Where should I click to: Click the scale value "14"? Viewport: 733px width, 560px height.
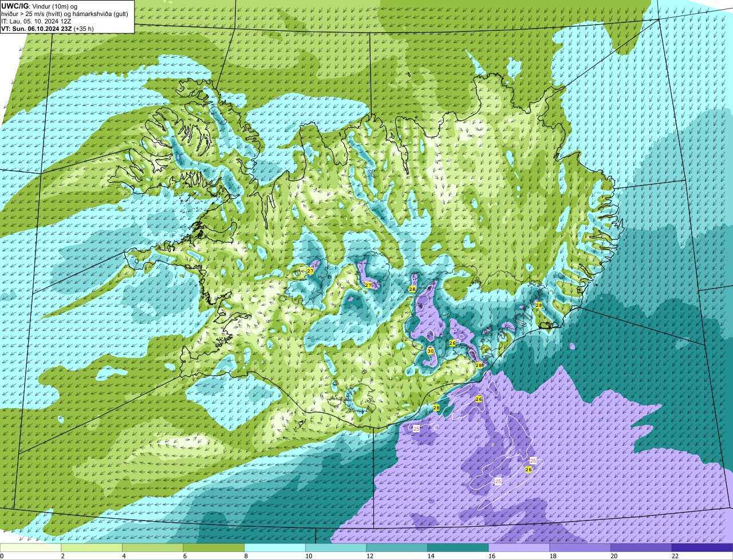(431, 556)
